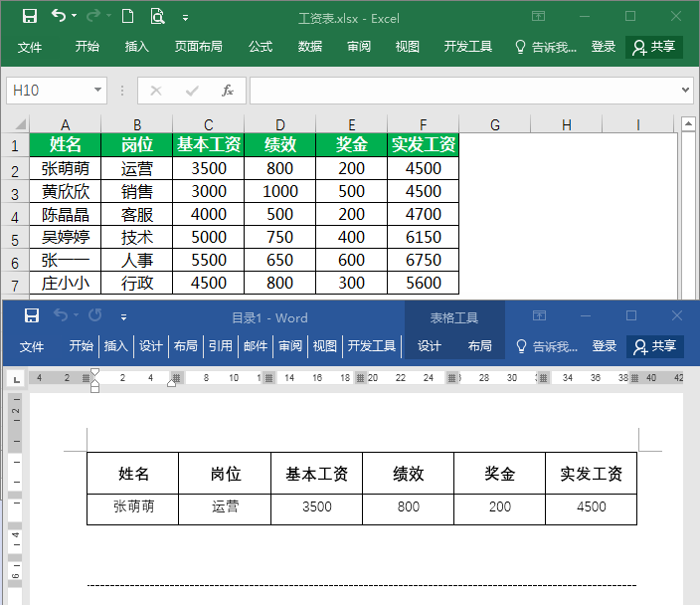Open the Word 文件 menu
The image size is (700, 605).
[32, 346]
